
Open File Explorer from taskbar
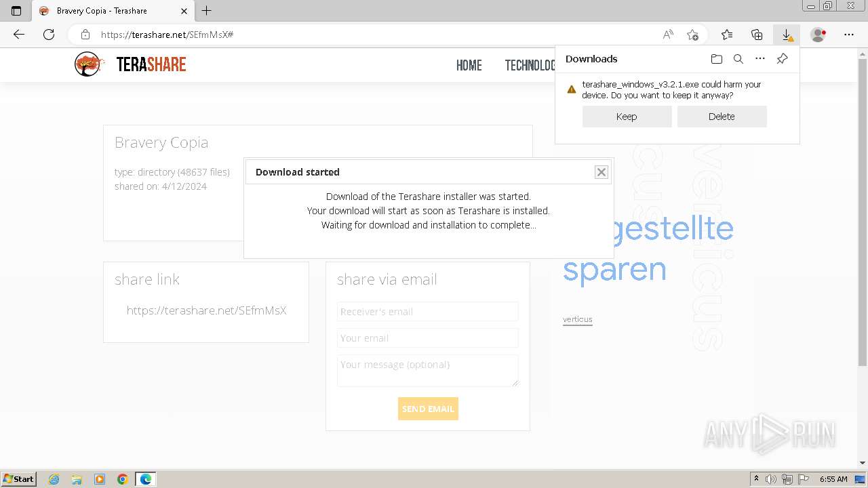(77, 479)
